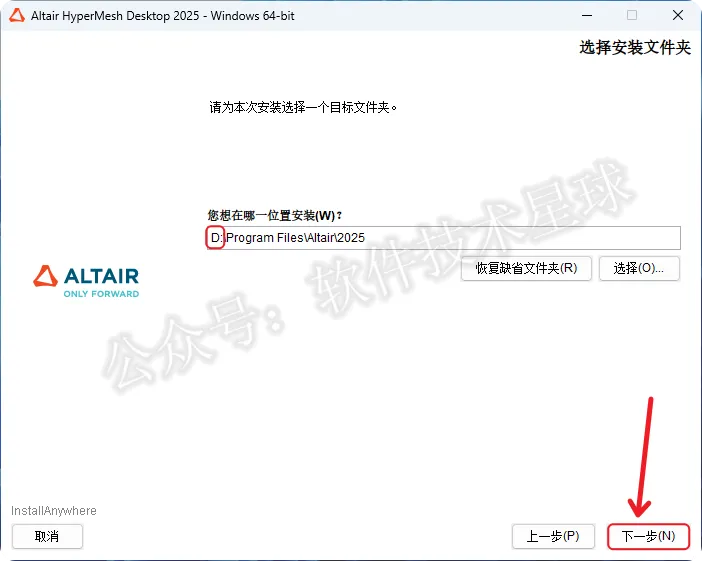The image size is (702, 561).
Task: Open folder chooser with 选择(O)... button
Action: (x=639, y=268)
